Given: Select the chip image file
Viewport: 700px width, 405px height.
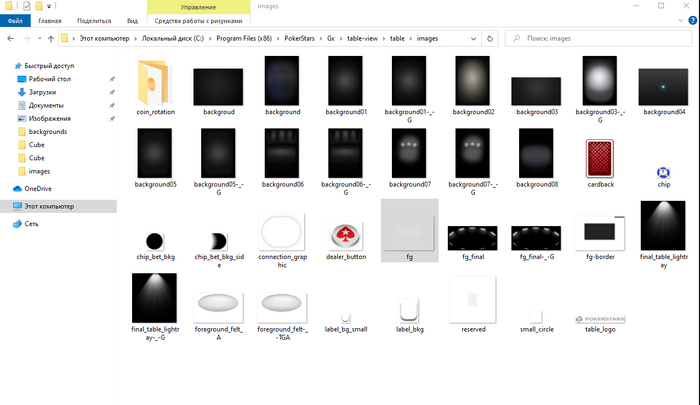Looking at the screenshot, I should tap(663, 177).
